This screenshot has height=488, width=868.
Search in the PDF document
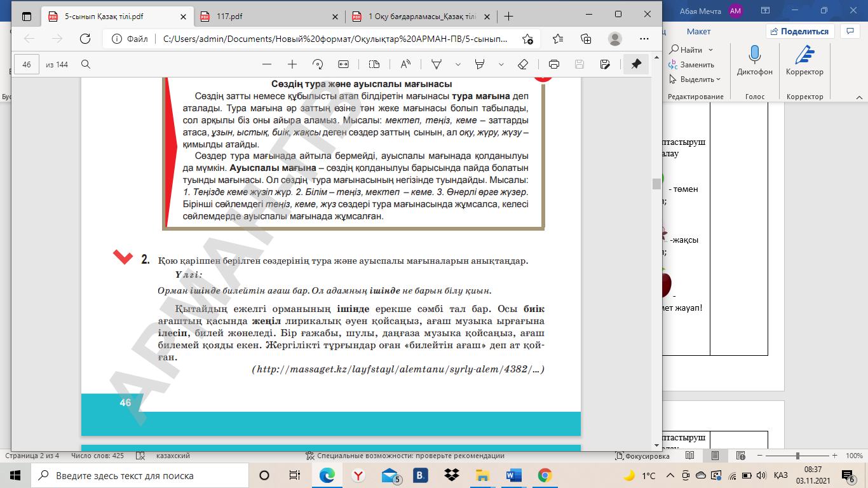coord(86,64)
